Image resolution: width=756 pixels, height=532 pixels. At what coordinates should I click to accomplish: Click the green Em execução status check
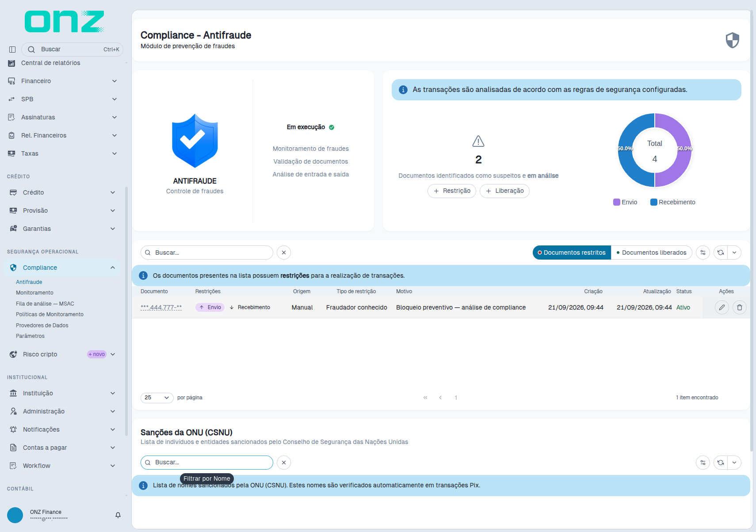pyautogui.click(x=332, y=127)
